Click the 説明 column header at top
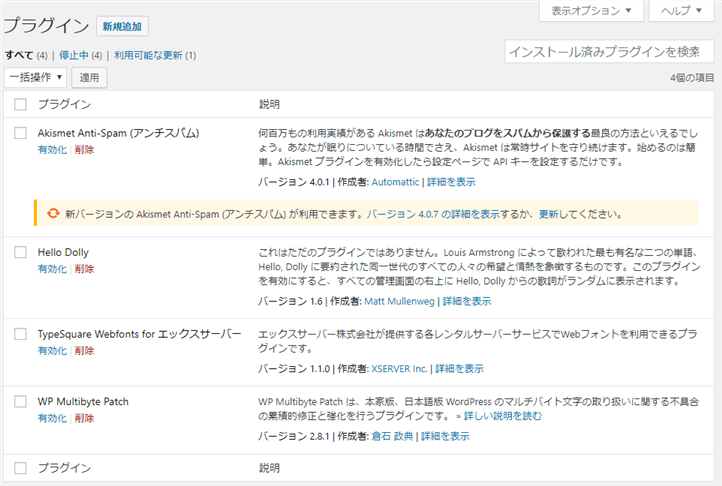Viewport: 722px width, 486px height. click(269, 104)
